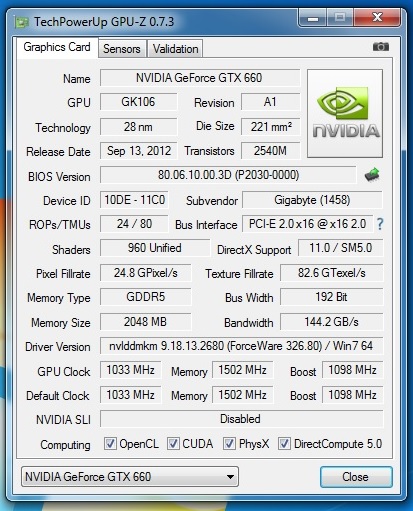Click the Pixel Fillrate field 24.8 GPixel/s
The image size is (413, 511).
tap(145, 273)
